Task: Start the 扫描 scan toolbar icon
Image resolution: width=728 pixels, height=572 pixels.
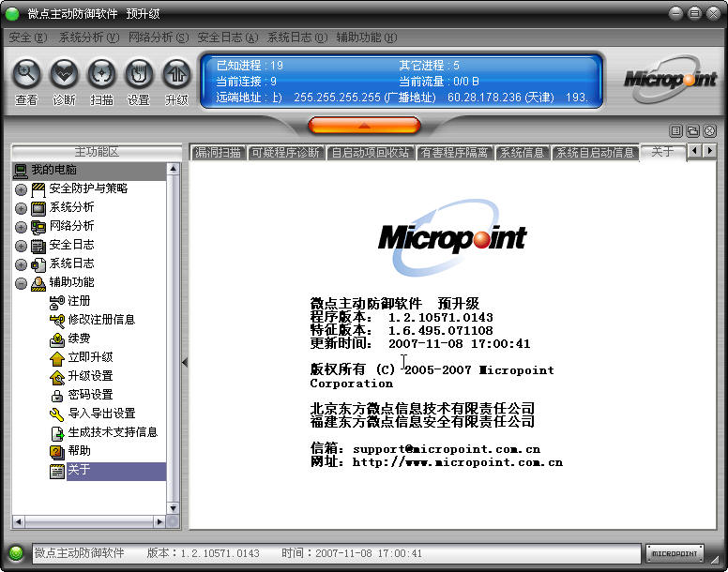Action: tap(101, 74)
